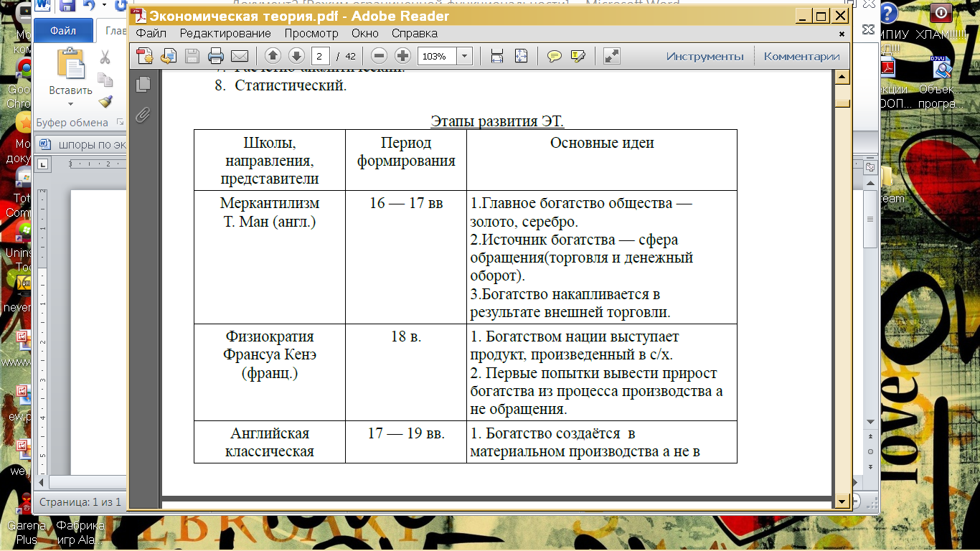Click Word's Вставить paste icon
Viewport: 980px width, 551px height.
70,64
